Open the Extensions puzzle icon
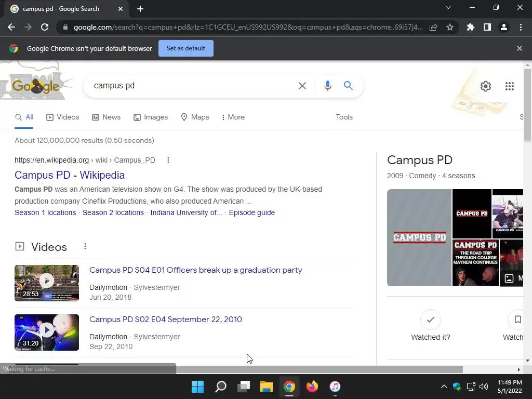 tap(471, 27)
